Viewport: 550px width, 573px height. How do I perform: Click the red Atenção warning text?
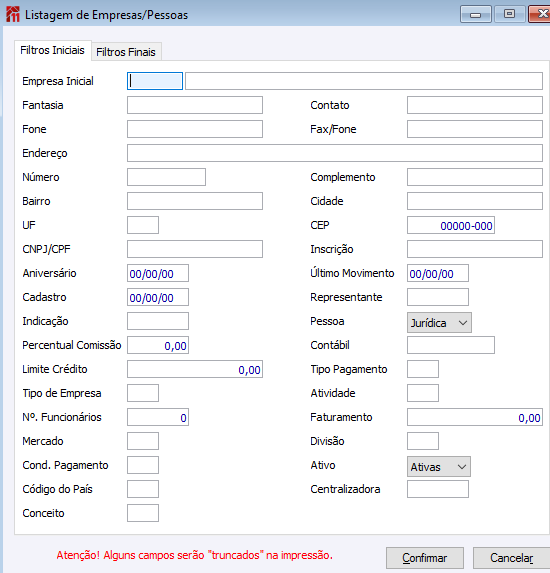pos(194,555)
